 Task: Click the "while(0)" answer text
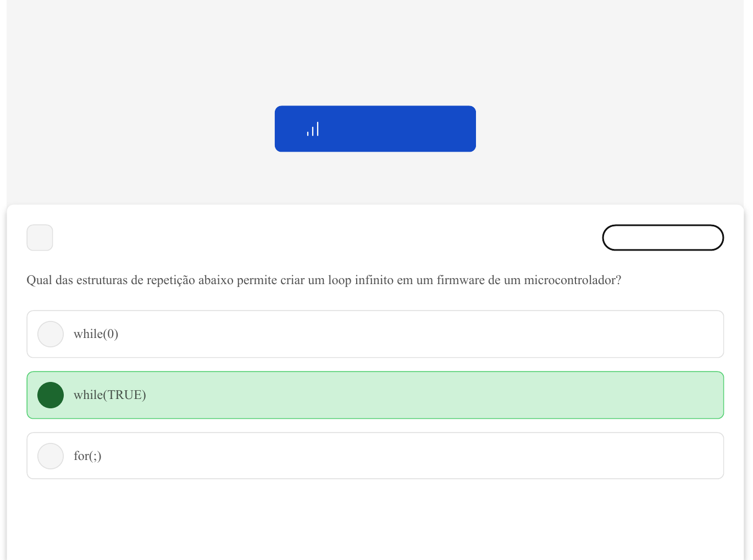96,334
